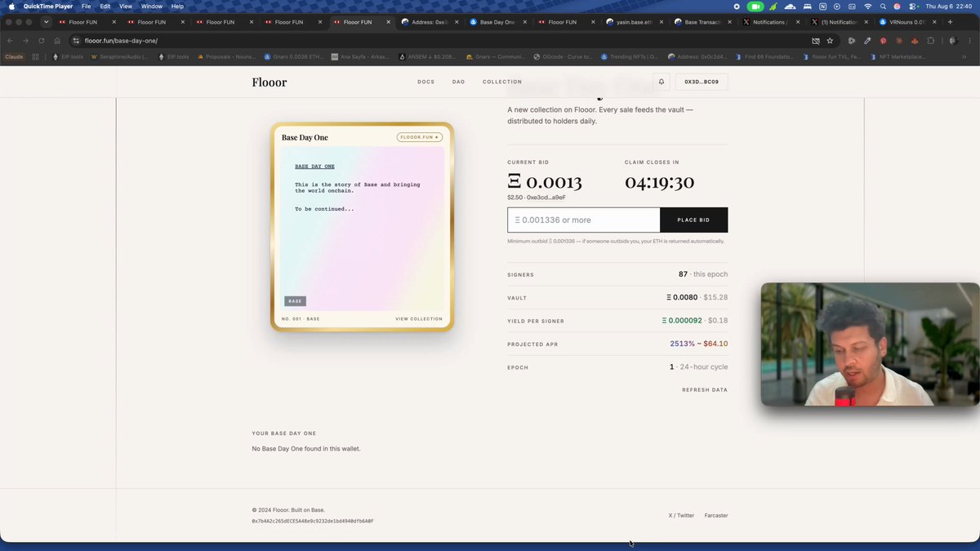Open the eyedropper extension icon

[867, 41]
